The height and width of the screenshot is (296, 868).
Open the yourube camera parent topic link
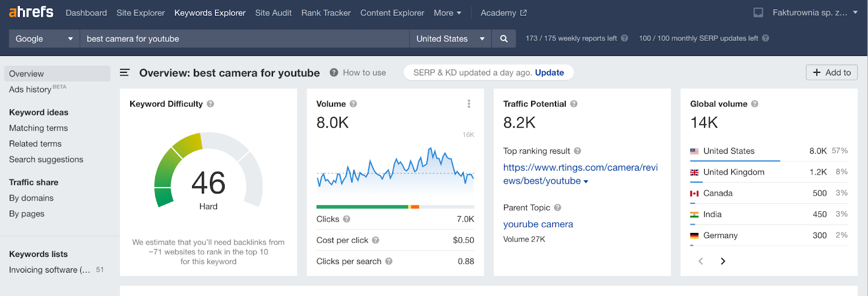[x=538, y=224]
